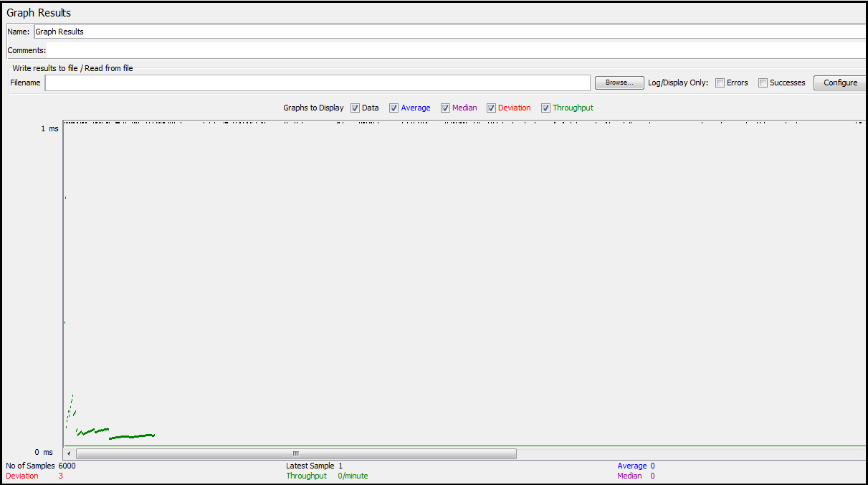
Task: Click the graph's horizontal scrollbar thumb
Action: click(x=296, y=453)
